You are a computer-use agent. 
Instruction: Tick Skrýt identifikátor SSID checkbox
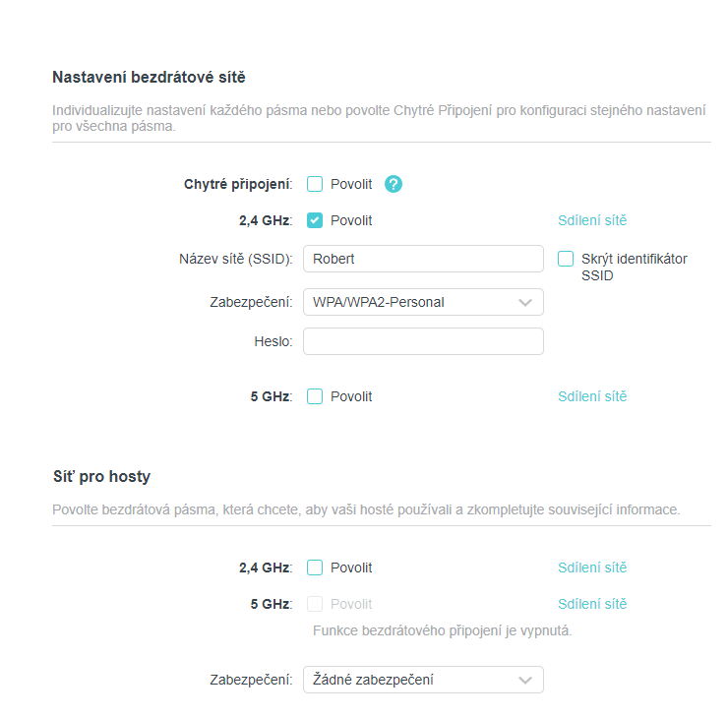566,259
